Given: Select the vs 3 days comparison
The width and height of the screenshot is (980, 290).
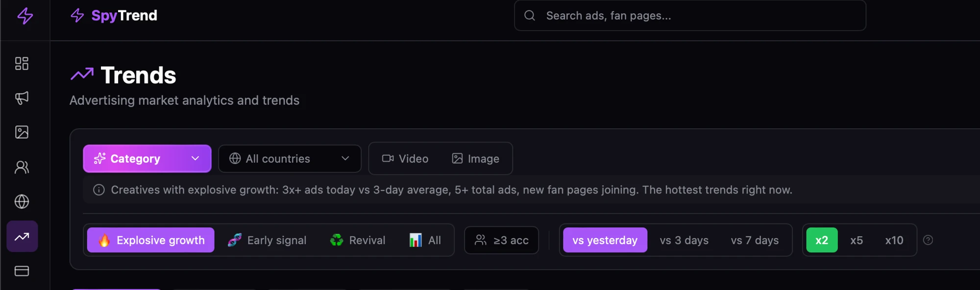Looking at the screenshot, I should pos(684,240).
